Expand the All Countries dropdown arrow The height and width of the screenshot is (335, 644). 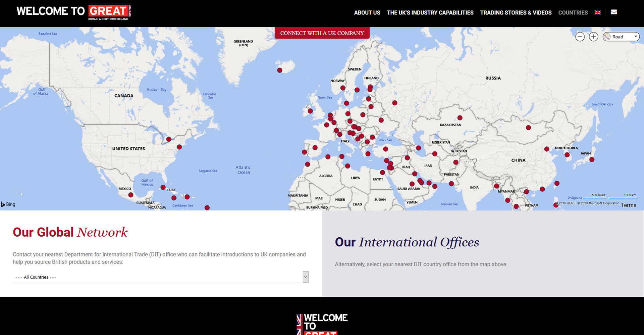click(305, 277)
